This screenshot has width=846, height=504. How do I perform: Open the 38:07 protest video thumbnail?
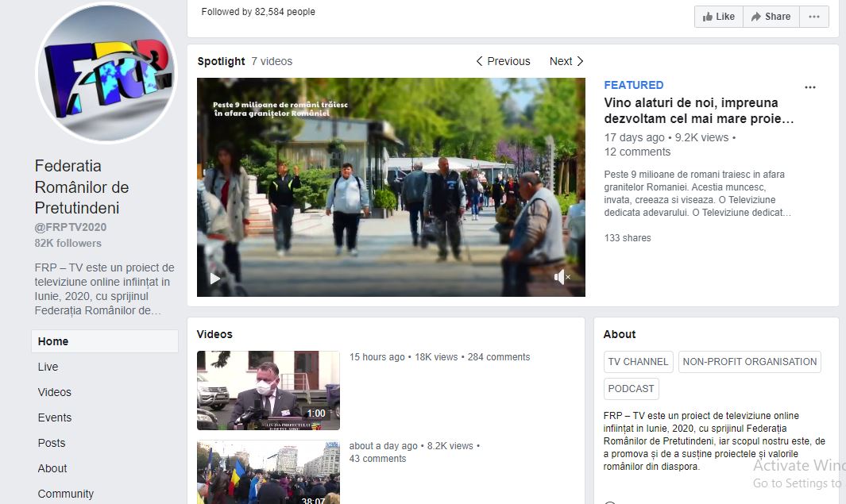(268, 472)
